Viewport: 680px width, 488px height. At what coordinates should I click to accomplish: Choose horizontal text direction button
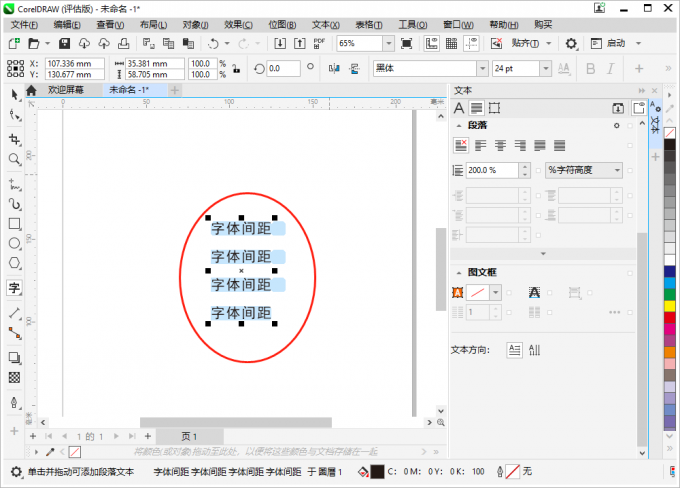[x=514, y=349]
